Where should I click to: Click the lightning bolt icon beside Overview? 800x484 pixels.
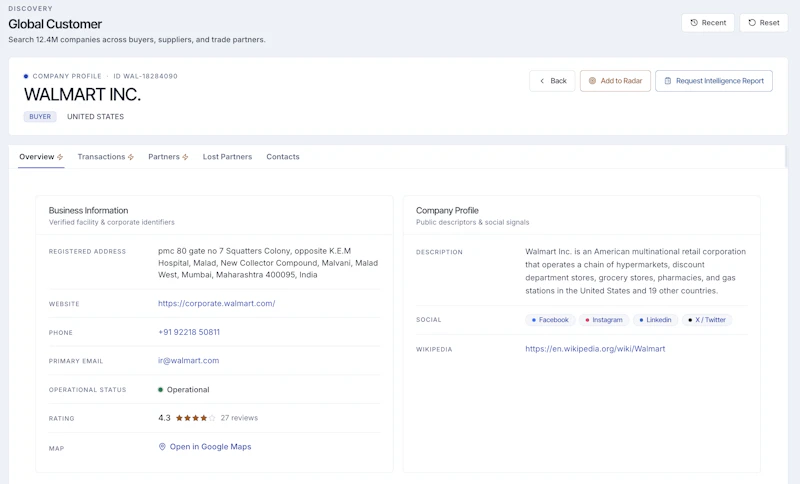click(60, 157)
